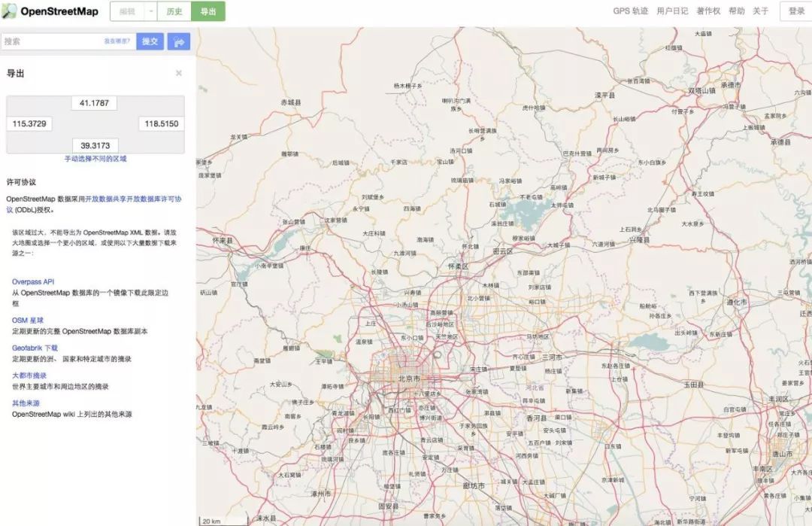Click the 赤城县 label on the map
The width and height of the screenshot is (812, 526).
pos(290,102)
